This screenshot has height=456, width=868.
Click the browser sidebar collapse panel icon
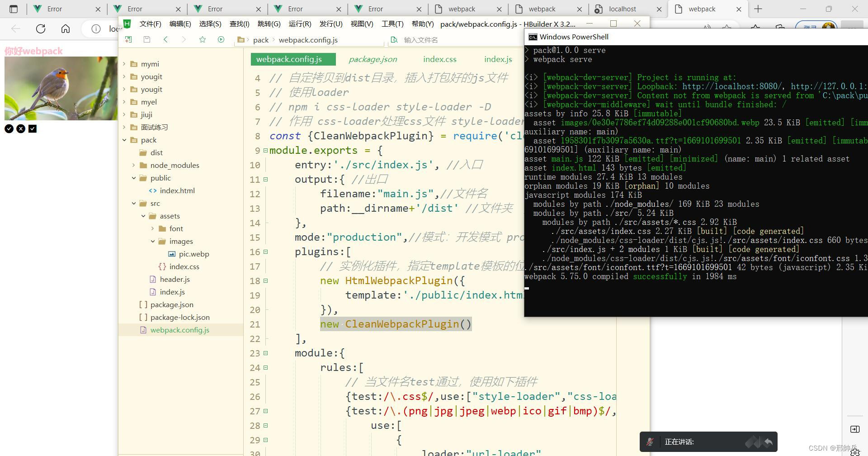tap(854, 429)
